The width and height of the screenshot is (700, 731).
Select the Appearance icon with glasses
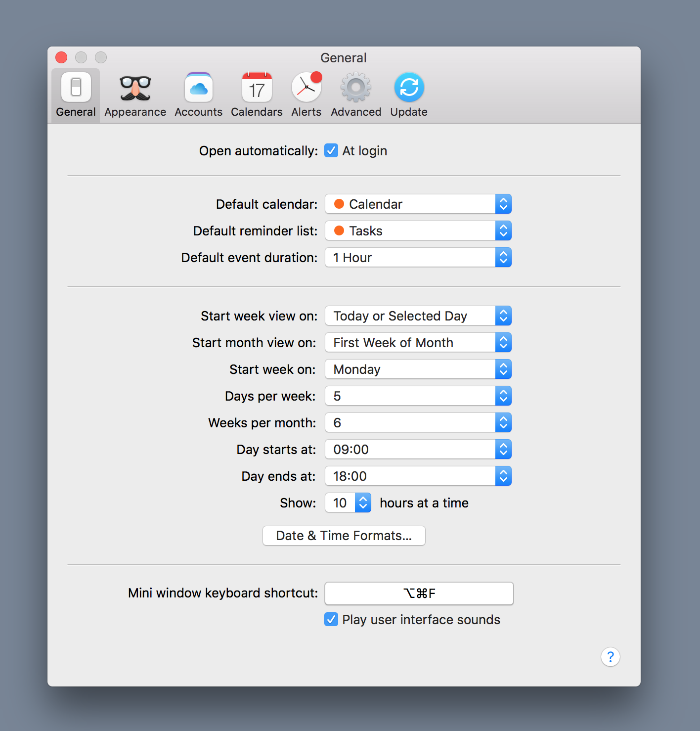point(135,94)
